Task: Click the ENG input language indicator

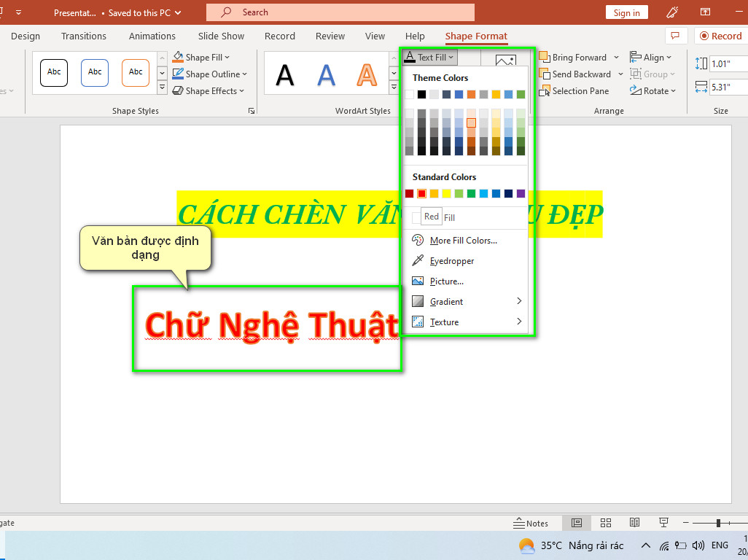Action: (x=720, y=545)
